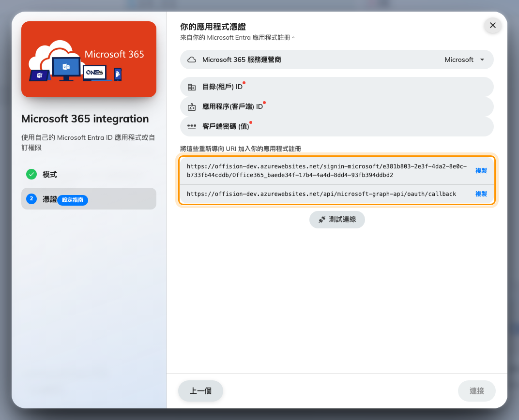Click the password asterisks icon beside 客戶端密碼
This screenshot has width=519, height=420.
192,126
